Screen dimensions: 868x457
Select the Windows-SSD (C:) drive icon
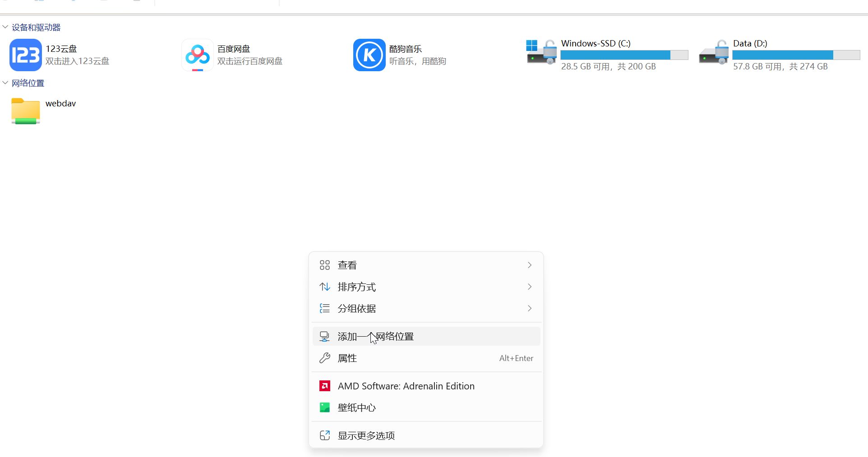click(541, 52)
